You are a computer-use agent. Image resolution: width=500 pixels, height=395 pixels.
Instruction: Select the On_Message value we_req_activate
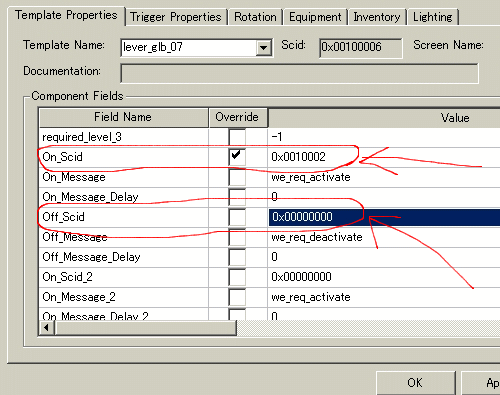tap(311, 177)
